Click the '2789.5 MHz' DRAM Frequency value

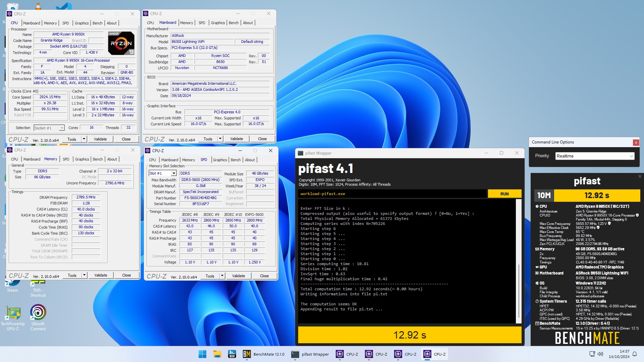tap(86, 197)
